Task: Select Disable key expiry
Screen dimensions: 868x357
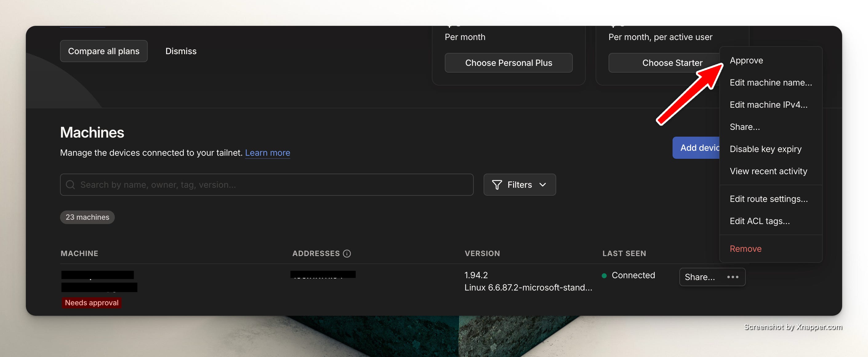Action: [x=765, y=149]
